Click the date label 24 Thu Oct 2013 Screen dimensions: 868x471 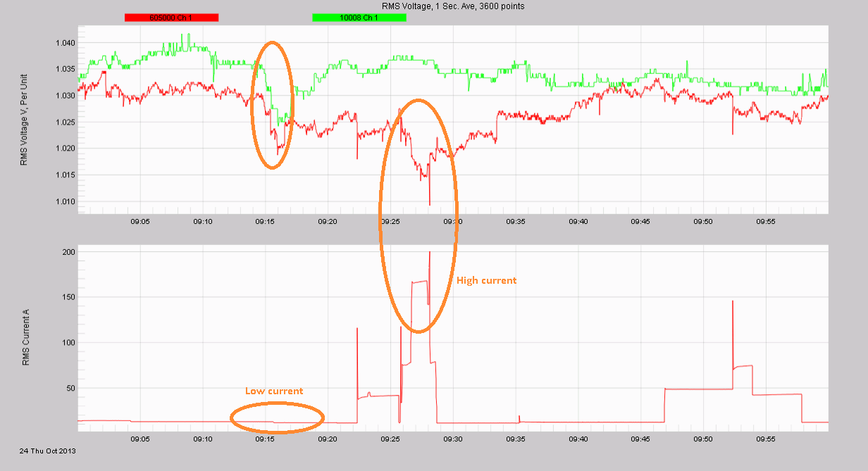pyautogui.click(x=48, y=450)
